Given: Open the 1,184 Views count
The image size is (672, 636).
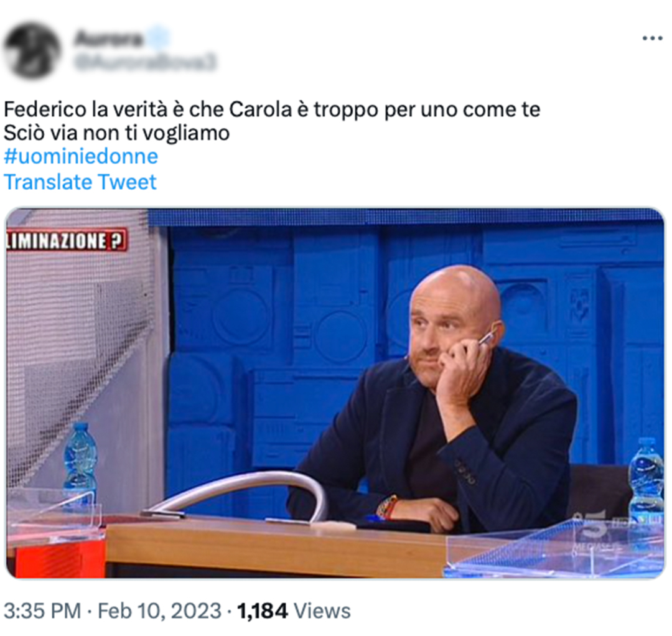Looking at the screenshot, I should 294,610.
